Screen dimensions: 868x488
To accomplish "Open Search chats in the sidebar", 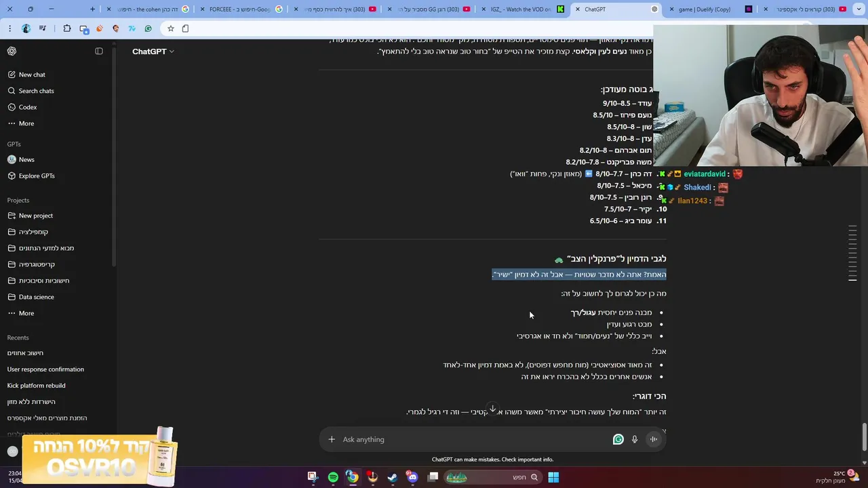I will 31,91.
